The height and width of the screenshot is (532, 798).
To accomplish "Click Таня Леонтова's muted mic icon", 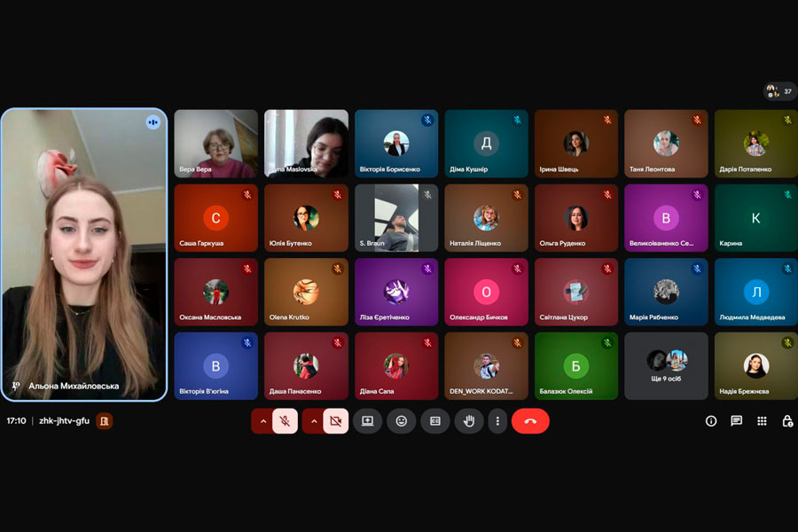I will (x=697, y=121).
